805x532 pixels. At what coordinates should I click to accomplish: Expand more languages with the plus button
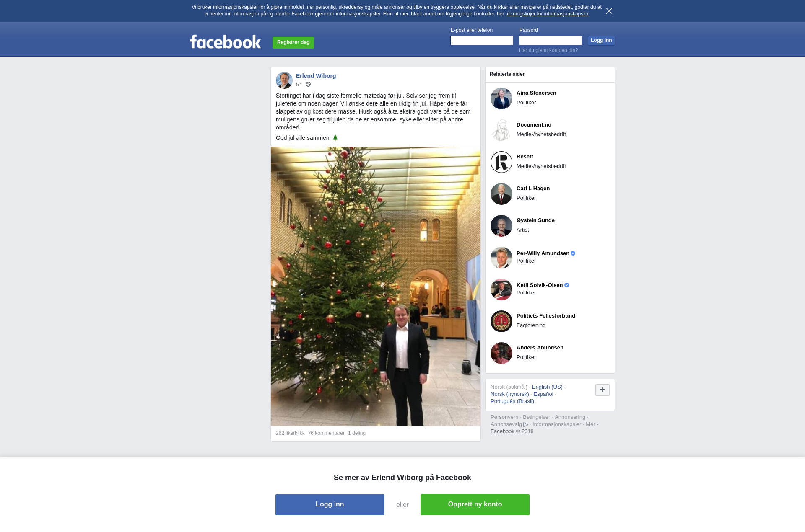point(602,390)
